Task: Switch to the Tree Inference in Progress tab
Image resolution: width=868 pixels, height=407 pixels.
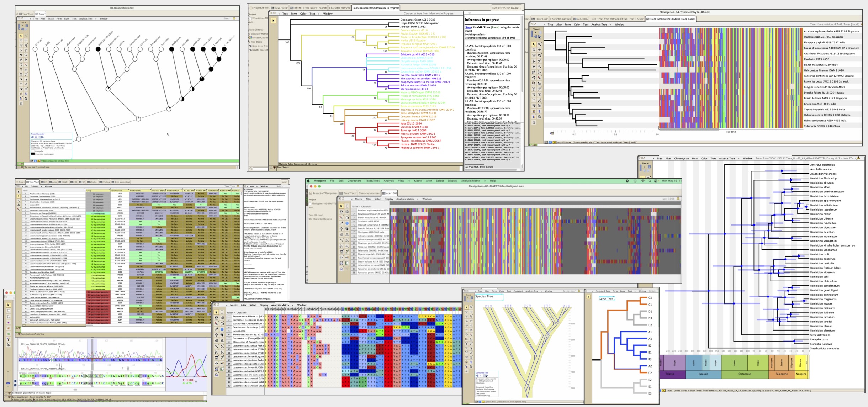Action: click(506, 8)
